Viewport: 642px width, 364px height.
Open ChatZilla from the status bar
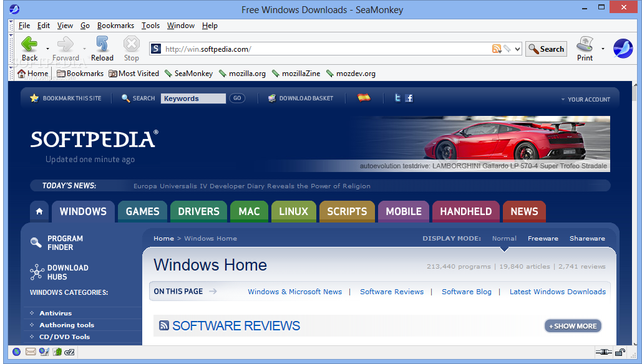click(x=70, y=352)
